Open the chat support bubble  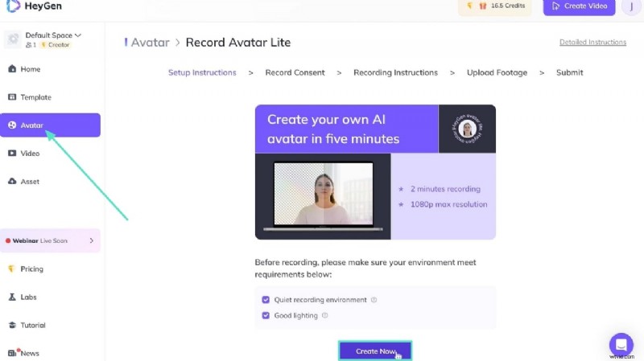621,345
